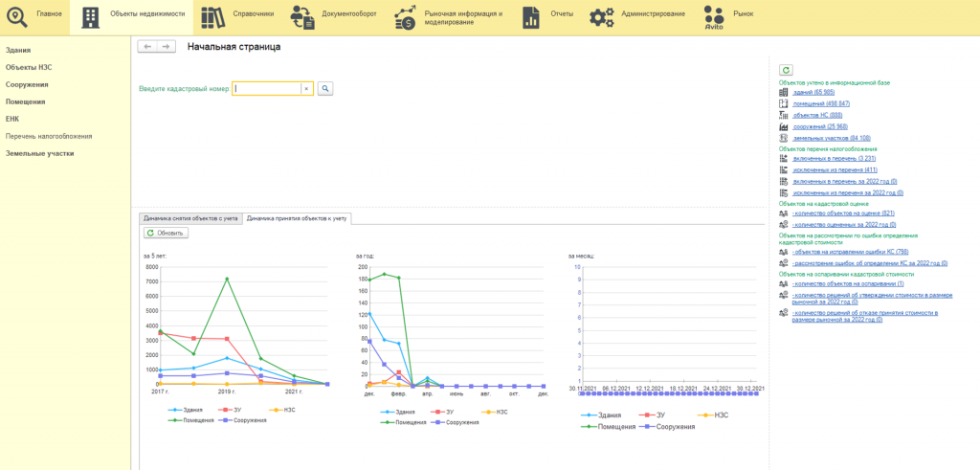
Task: Go back with the left arrow button
Action: click(x=146, y=47)
